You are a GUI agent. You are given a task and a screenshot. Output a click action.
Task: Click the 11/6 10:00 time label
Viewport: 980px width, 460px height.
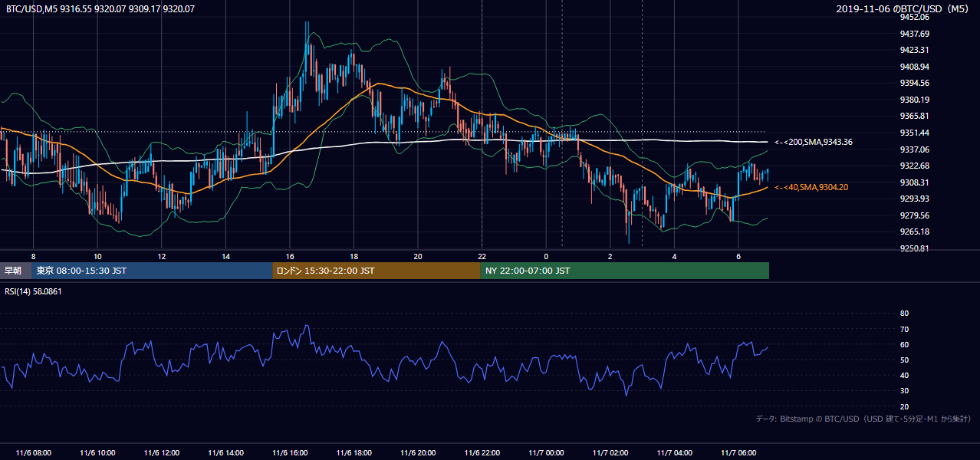coord(97,453)
